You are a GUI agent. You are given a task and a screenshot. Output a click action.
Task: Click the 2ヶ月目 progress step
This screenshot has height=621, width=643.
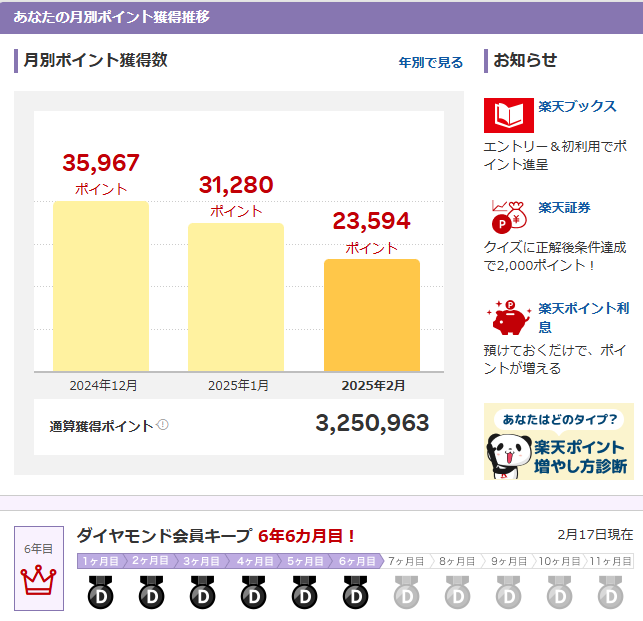click(x=150, y=561)
